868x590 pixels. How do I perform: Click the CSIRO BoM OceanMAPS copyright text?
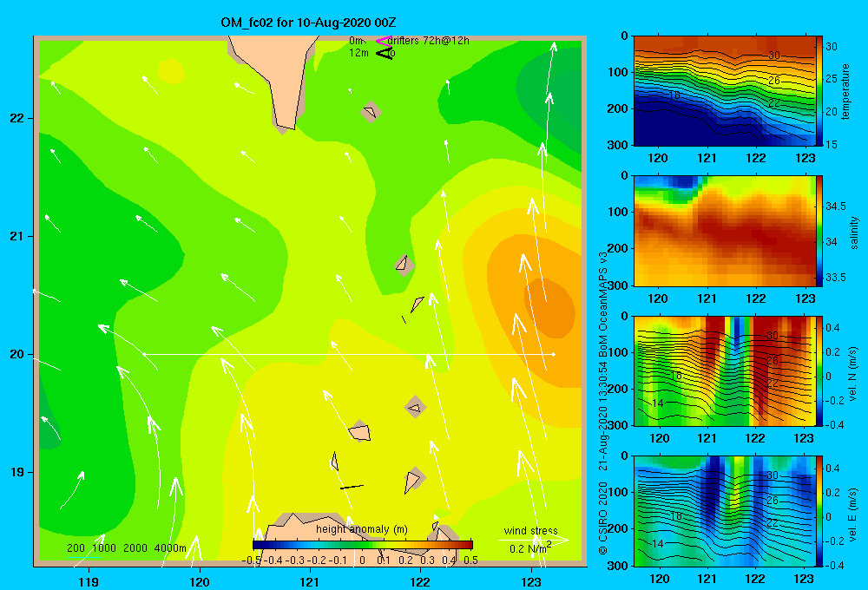(603, 403)
